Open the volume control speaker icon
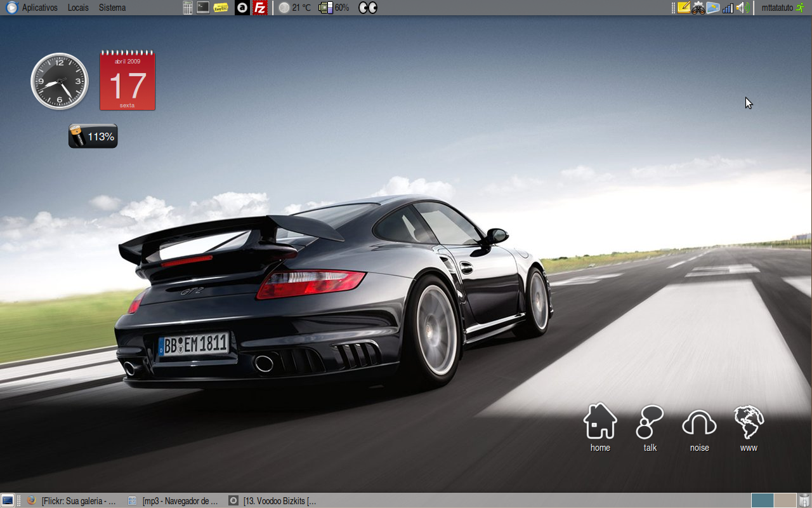The height and width of the screenshot is (508, 812). tap(742, 8)
